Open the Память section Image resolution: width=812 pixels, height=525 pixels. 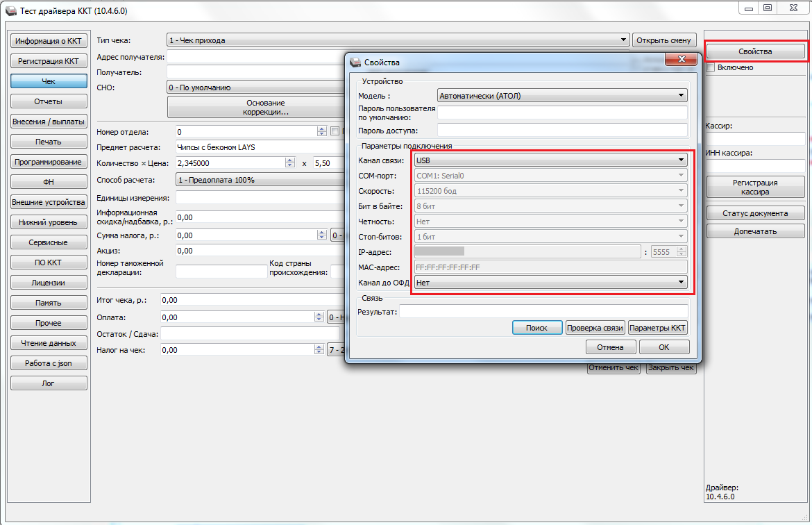(x=49, y=303)
